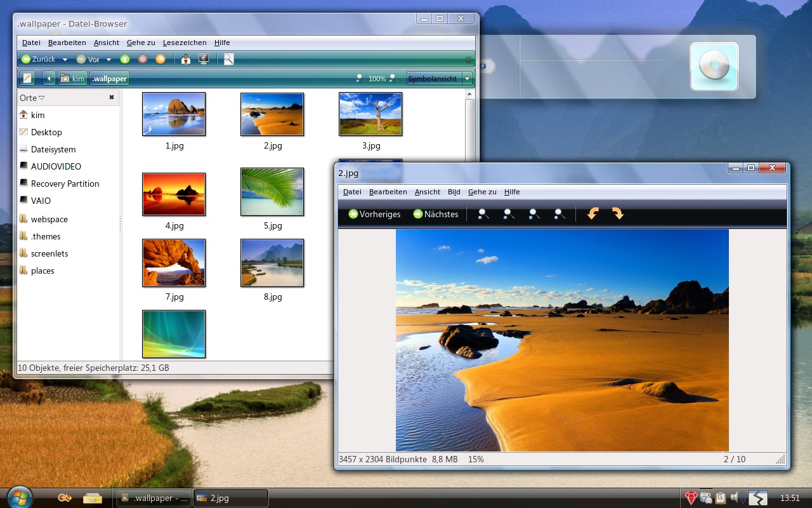Open the clipboard tool in the system tray
Screen dimensions: 812x508
coord(721,498)
